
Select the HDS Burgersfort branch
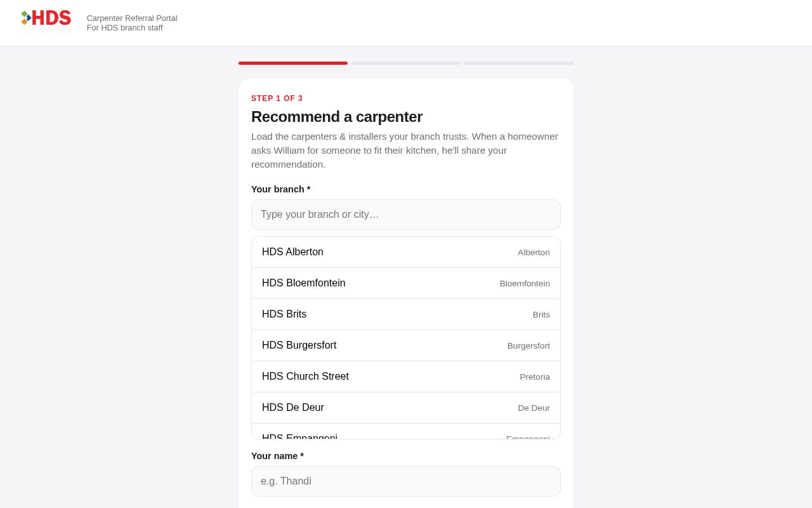coord(406,345)
